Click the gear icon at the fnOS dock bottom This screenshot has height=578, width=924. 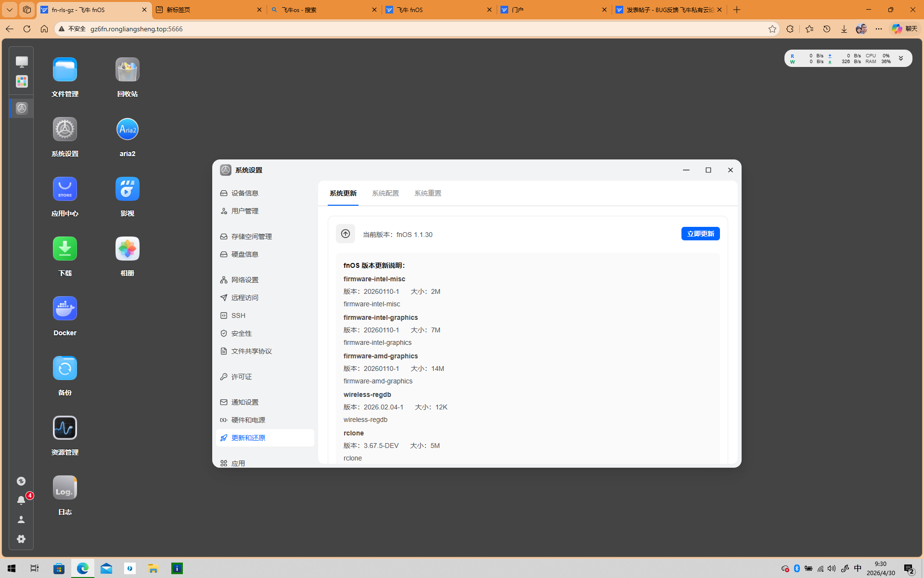pos(21,539)
